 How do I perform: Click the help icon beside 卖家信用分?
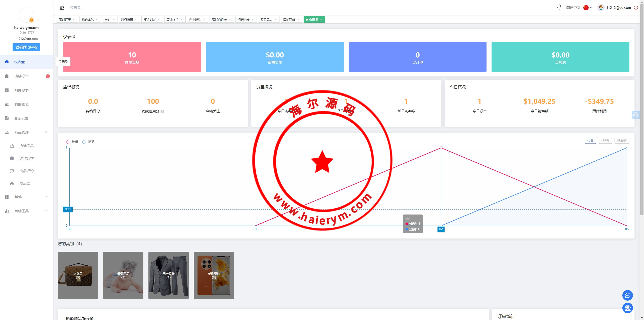click(x=162, y=112)
